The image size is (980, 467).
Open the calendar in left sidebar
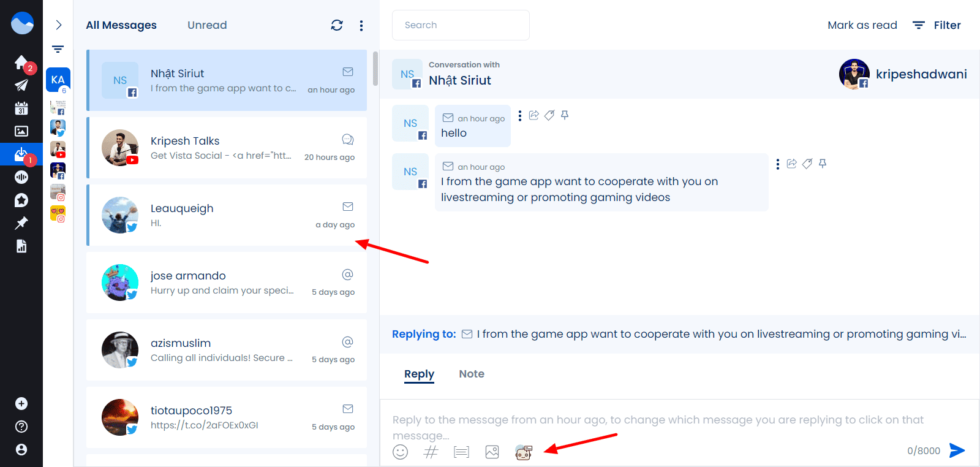click(21, 108)
